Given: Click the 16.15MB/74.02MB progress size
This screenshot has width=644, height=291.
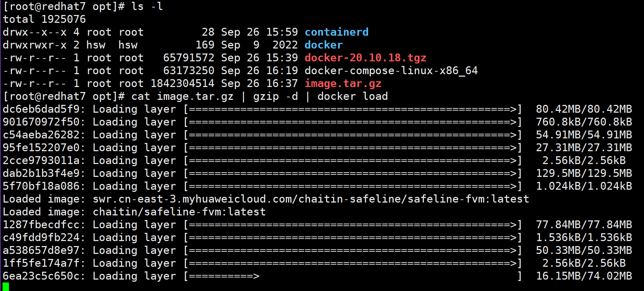Looking at the screenshot, I should (x=584, y=276).
